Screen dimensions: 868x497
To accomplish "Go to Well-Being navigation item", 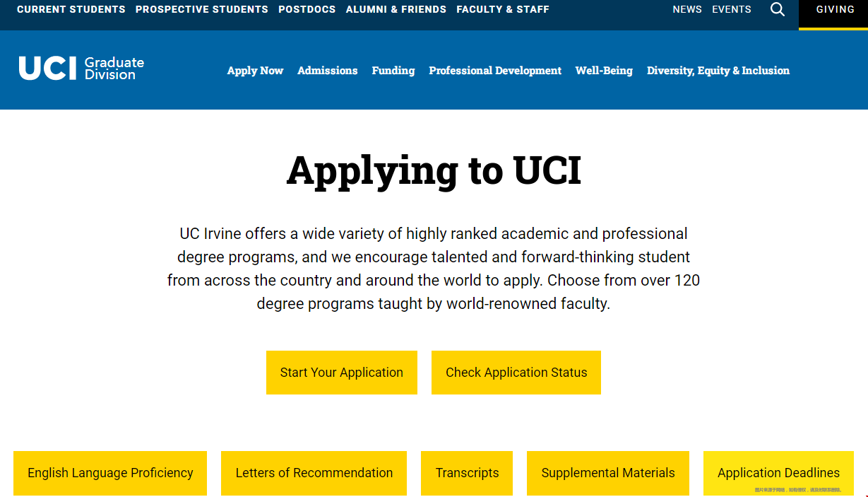I will click(604, 71).
